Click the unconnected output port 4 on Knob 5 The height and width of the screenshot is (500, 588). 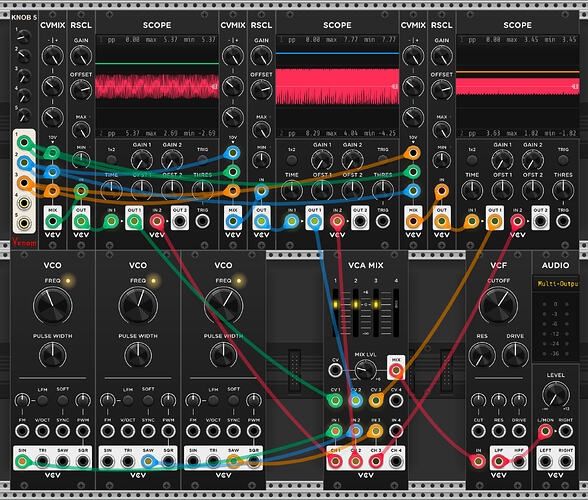point(24,203)
